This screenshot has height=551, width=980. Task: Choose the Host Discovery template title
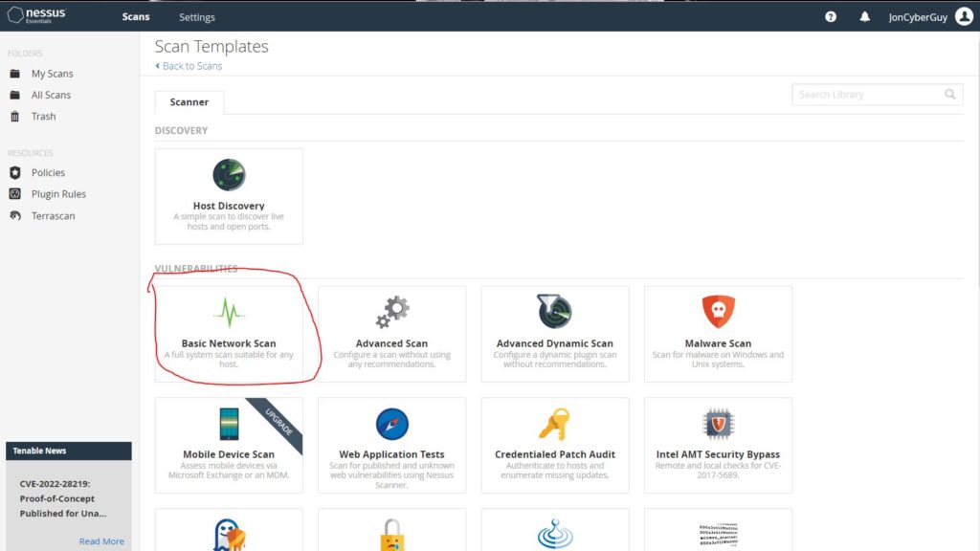click(x=229, y=206)
